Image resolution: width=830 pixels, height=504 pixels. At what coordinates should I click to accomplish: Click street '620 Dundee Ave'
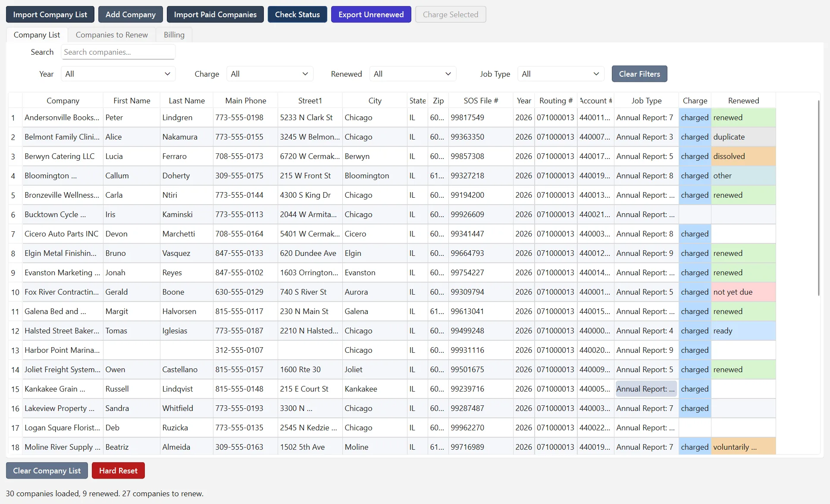tap(310, 253)
